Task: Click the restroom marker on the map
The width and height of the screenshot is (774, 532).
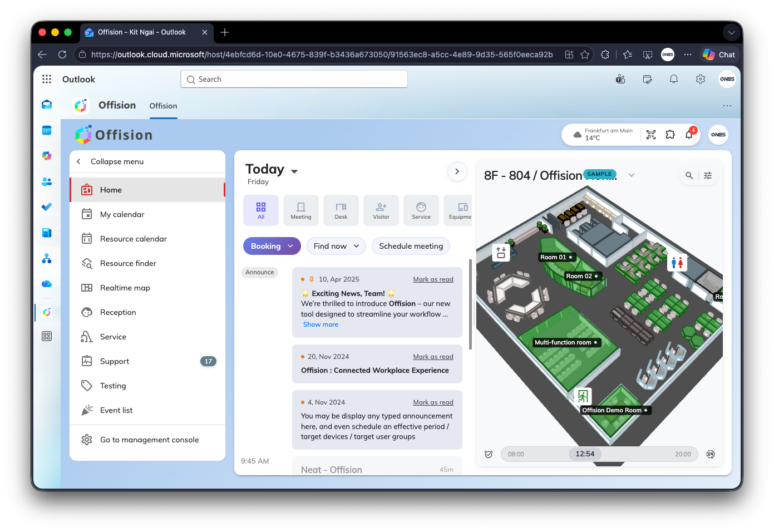Action: click(x=677, y=263)
